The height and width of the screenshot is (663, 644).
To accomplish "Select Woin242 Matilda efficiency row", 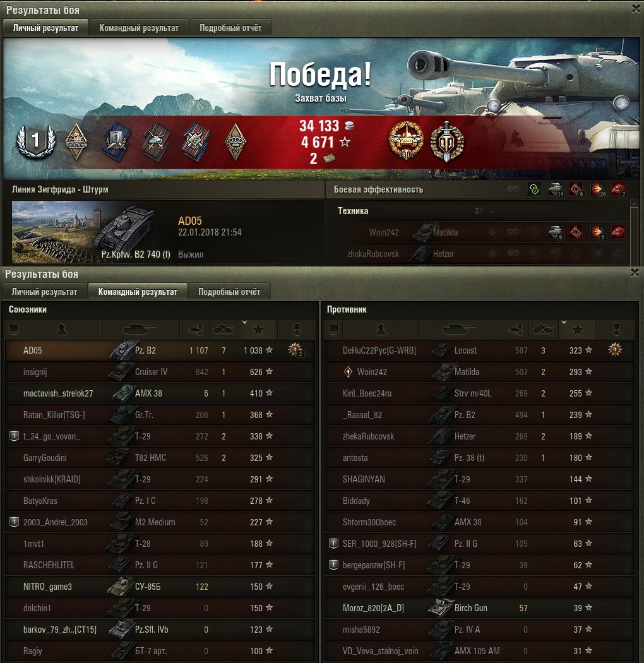I will click(x=479, y=232).
